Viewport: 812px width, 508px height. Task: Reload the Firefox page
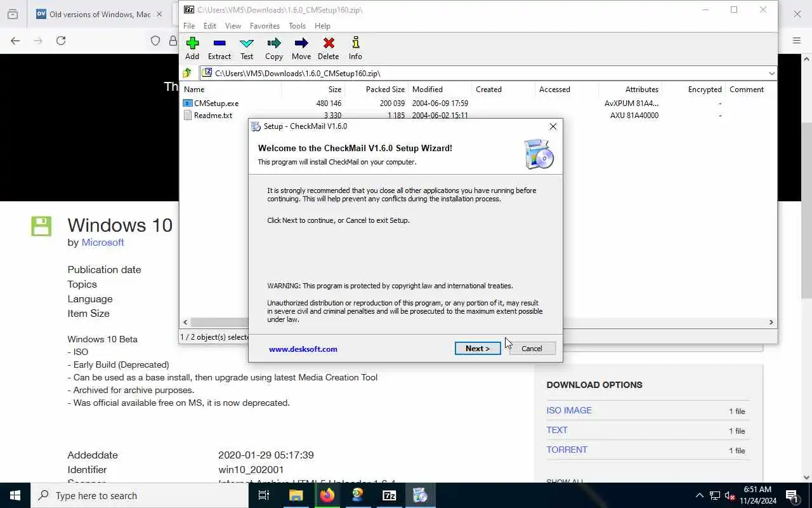coord(61,41)
